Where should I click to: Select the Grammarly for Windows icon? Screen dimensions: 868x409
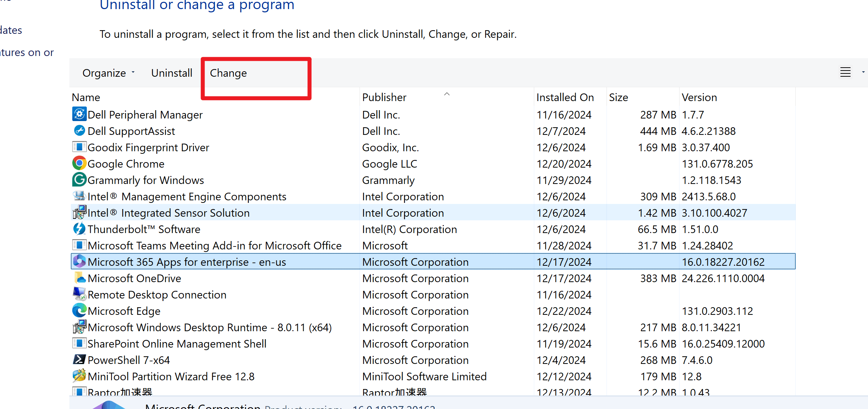pyautogui.click(x=79, y=180)
